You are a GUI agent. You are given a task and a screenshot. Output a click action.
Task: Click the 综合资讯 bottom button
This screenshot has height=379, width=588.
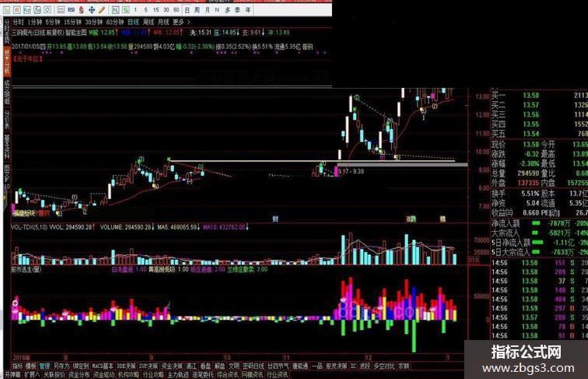[x=228, y=375]
